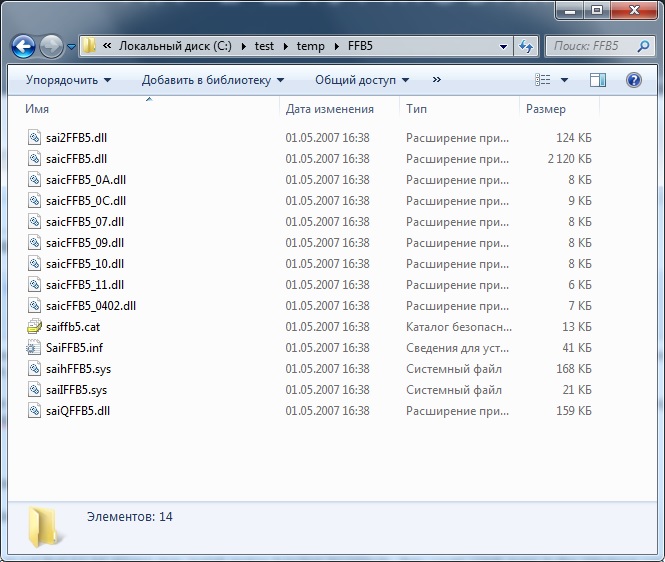The width and height of the screenshot is (665, 562).
Task: Click FFB5 breadcrumb segment
Action: [360, 46]
